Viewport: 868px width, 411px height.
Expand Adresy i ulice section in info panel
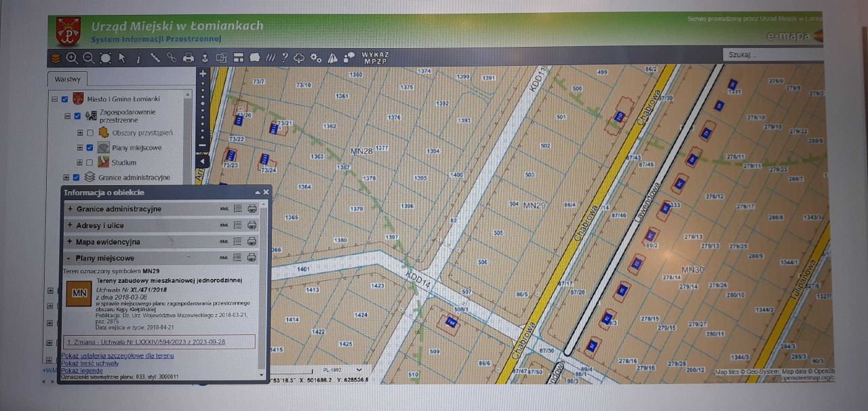70,225
